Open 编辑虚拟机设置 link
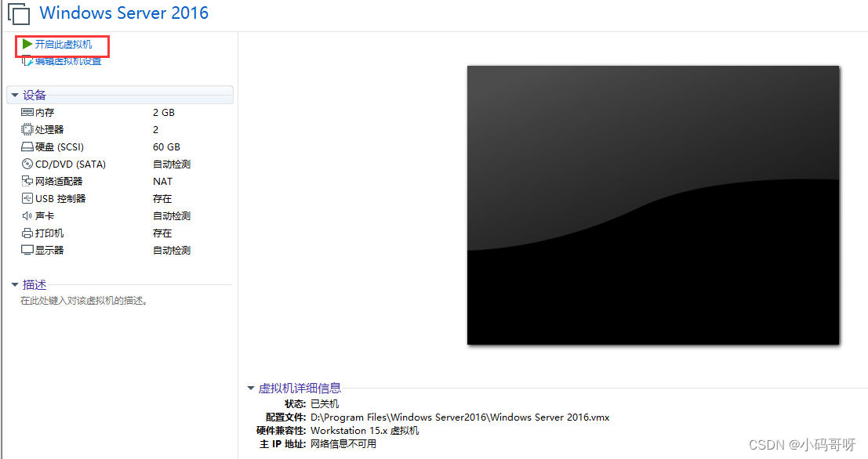 coord(68,61)
